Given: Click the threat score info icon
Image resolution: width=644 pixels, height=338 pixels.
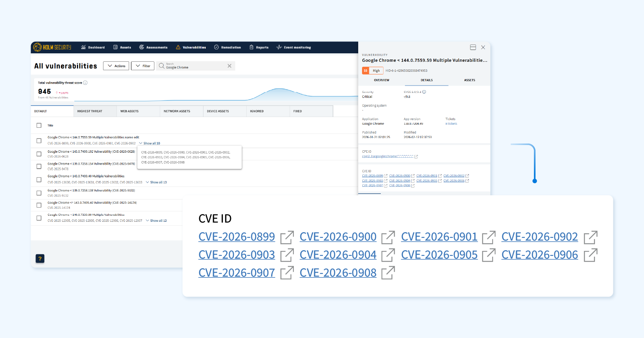Looking at the screenshot, I should (85, 82).
